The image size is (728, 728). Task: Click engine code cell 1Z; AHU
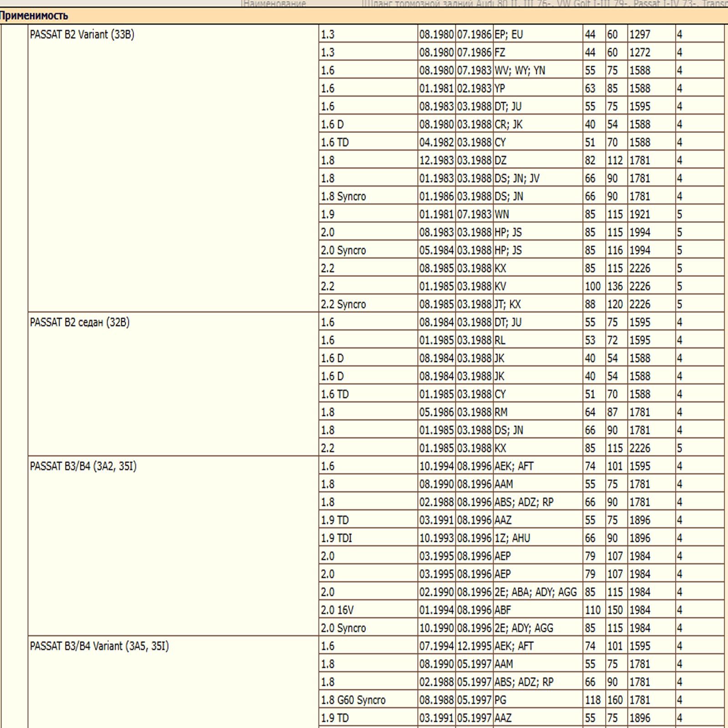538,538
